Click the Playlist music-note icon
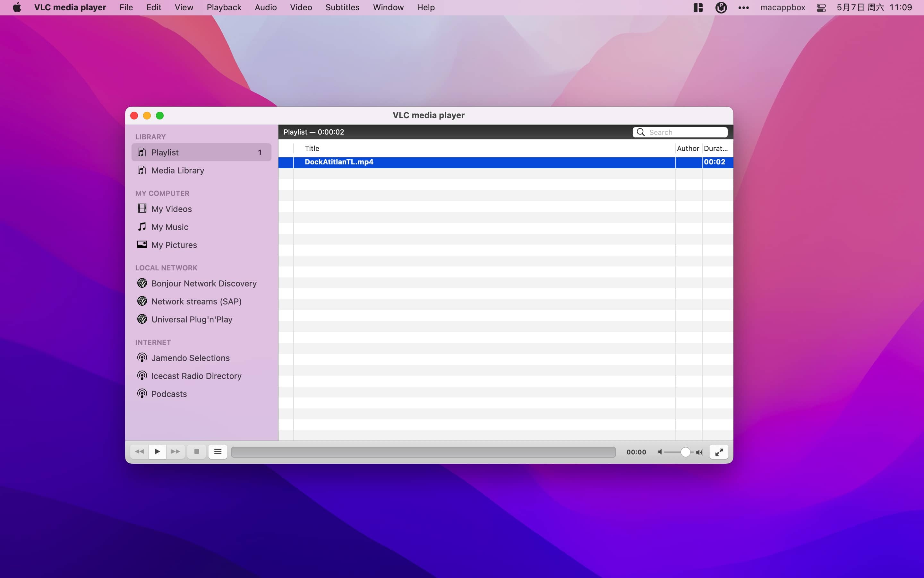This screenshot has width=924, height=578. click(x=142, y=152)
